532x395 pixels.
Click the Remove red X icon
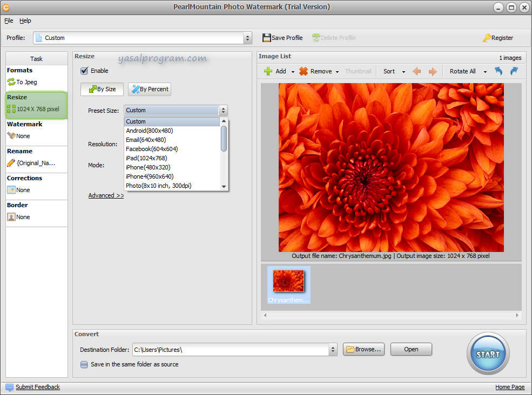pyautogui.click(x=304, y=71)
